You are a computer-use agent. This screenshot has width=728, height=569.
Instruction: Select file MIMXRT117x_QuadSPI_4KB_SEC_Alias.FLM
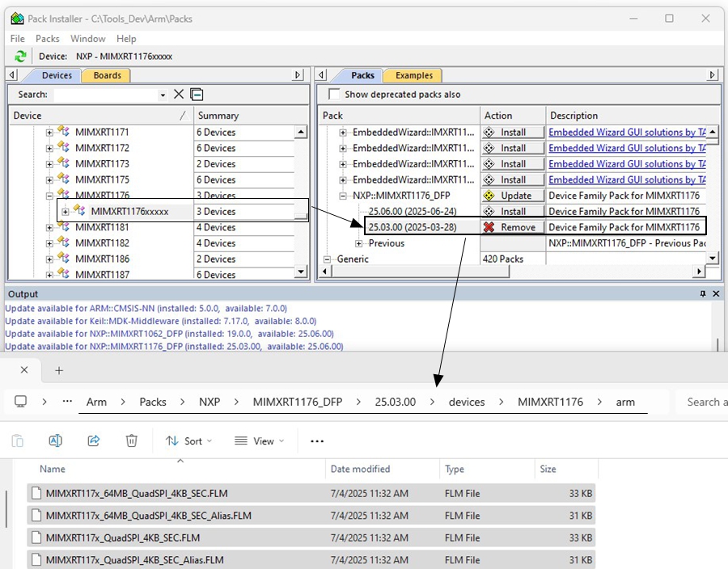[x=311, y=560]
